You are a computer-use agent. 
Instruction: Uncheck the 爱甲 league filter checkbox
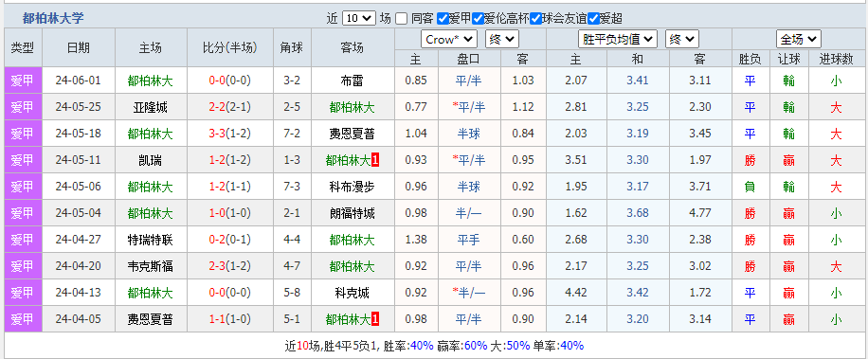pos(443,18)
